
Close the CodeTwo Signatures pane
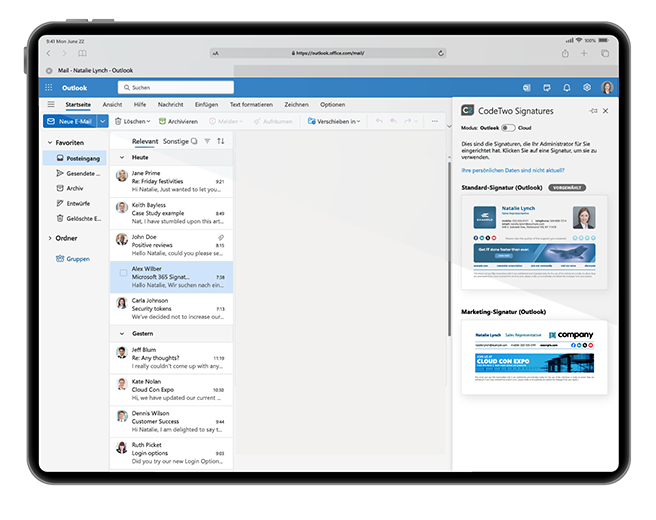click(x=605, y=111)
